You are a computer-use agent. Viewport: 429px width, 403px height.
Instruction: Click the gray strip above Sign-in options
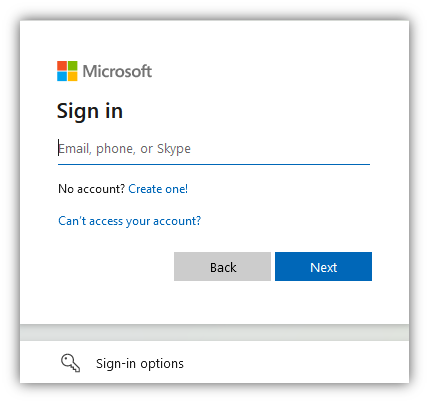click(214, 333)
